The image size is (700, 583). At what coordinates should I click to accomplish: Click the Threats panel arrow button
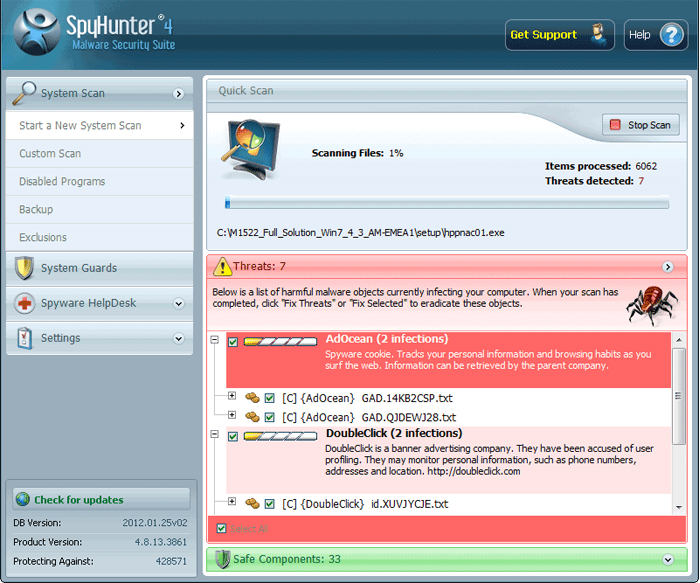point(667,267)
